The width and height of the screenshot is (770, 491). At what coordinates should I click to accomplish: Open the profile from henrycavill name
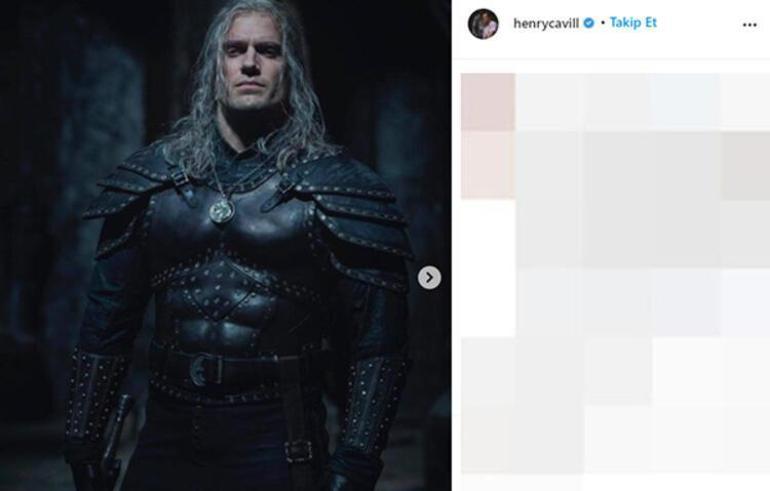tap(546, 23)
